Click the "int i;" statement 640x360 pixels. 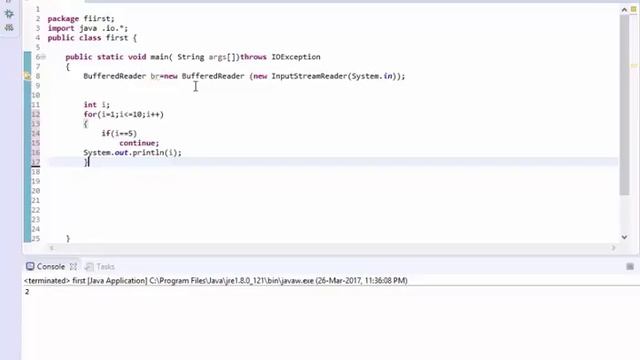pos(97,105)
